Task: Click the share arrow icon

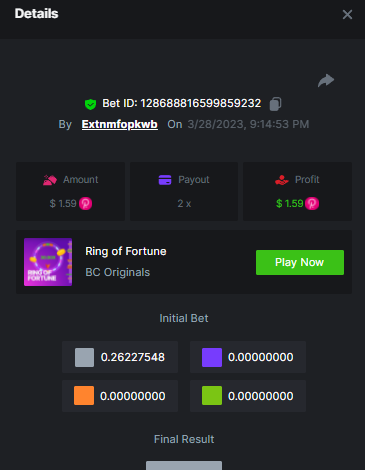Action: tap(326, 80)
